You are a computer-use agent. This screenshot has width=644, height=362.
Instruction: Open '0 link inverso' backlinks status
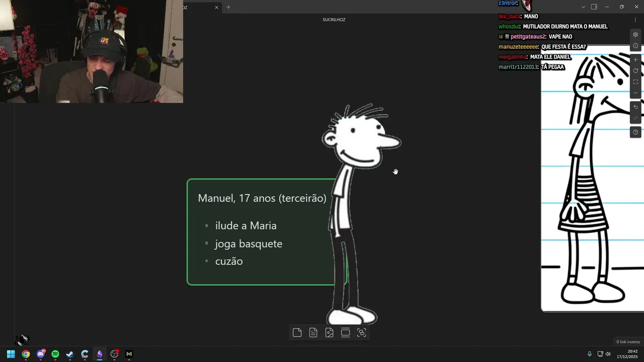[628, 342]
